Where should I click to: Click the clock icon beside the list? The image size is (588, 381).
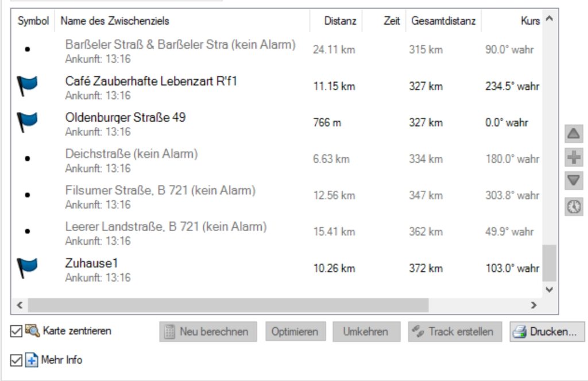574,207
